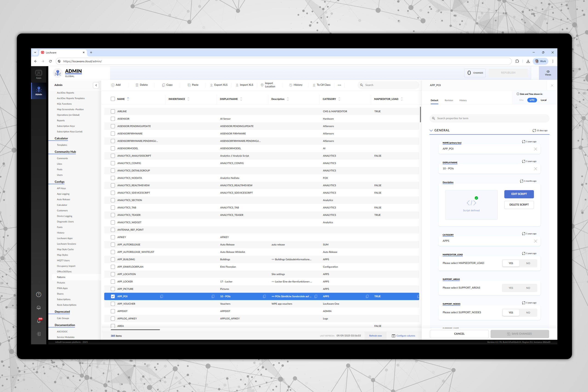Open the Patterns item in Configs
The image size is (588, 392).
(x=61, y=277)
